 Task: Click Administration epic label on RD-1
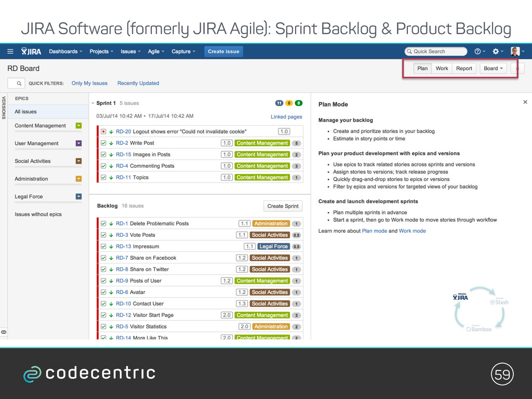pos(271,223)
